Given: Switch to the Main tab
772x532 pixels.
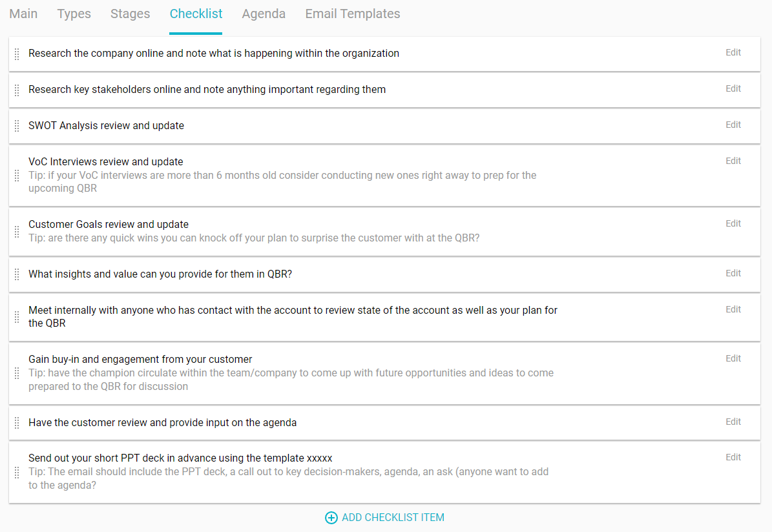Looking at the screenshot, I should 23,14.
